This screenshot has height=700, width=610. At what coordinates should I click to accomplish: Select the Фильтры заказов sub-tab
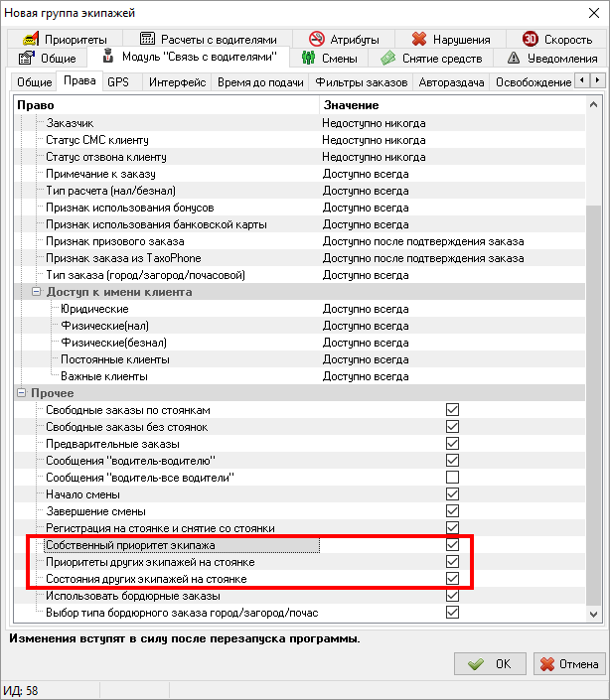(x=362, y=82)
